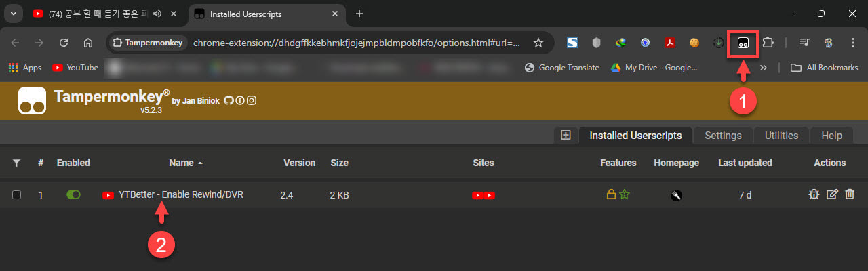The height and width of the screenshot is (271, 868).
Task: Click the green star feature icon
Action: point(625,195)
